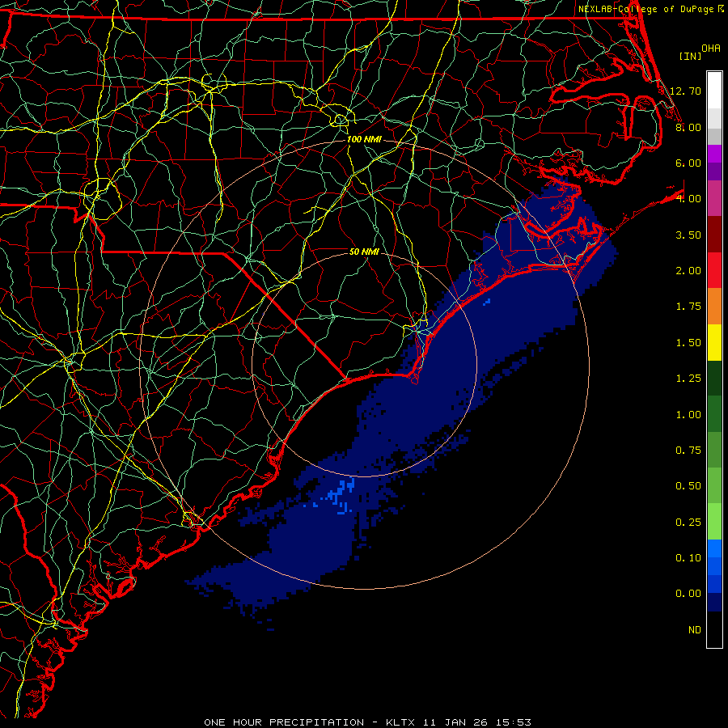Click the black ND legend swatch
The image size is (728, 728).
714,629
